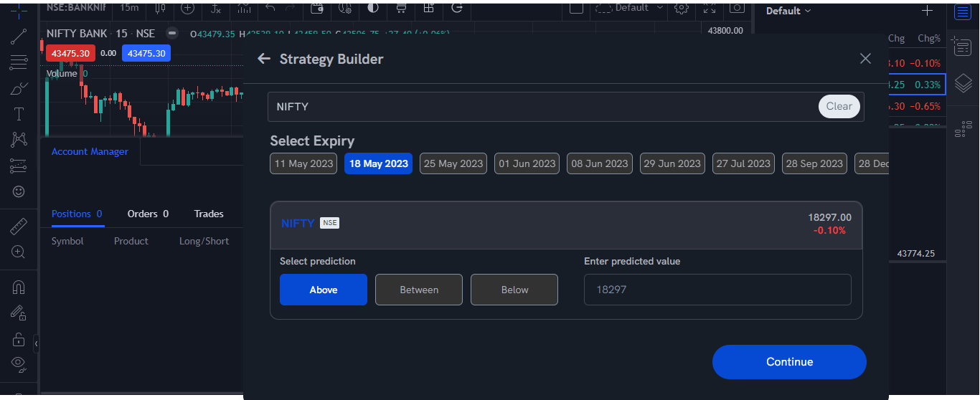Click the Continue button
The image size is (980, 400).
click(x=789, y=362)
